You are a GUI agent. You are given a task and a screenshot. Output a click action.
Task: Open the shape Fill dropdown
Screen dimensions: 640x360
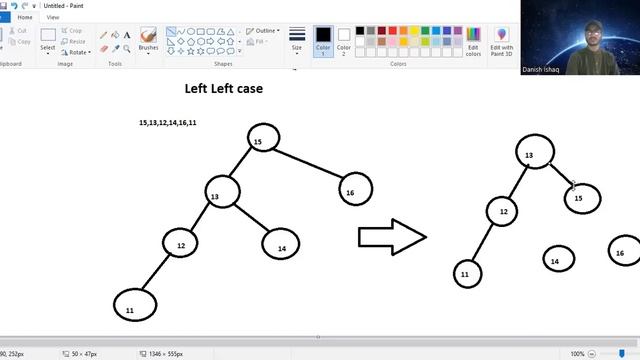257,42
